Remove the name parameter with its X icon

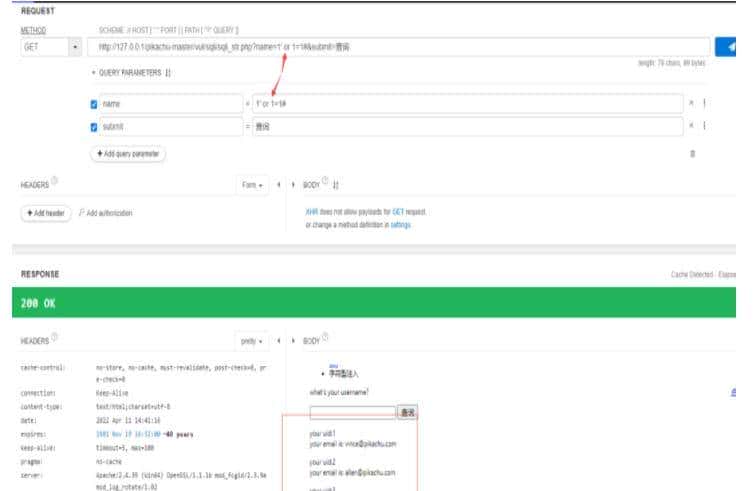click(691, 103)
